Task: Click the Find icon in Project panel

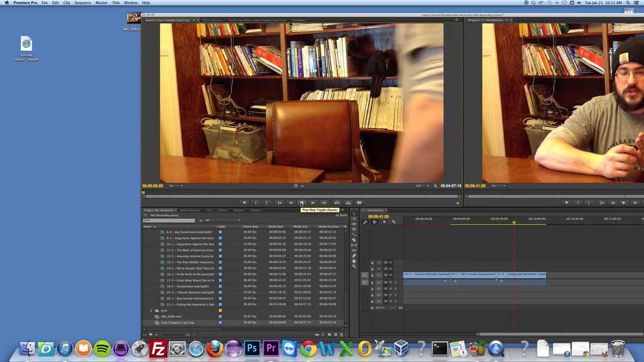Action: point(323,335)
